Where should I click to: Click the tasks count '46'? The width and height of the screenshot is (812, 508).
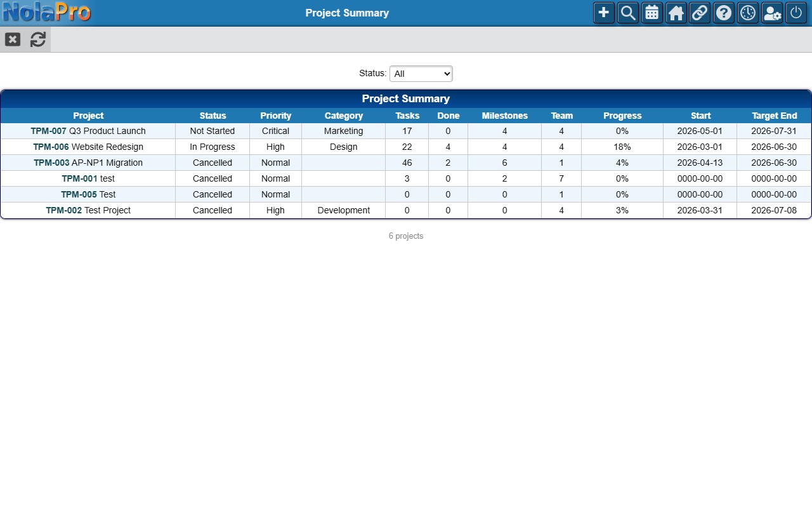tap(407, 163)
